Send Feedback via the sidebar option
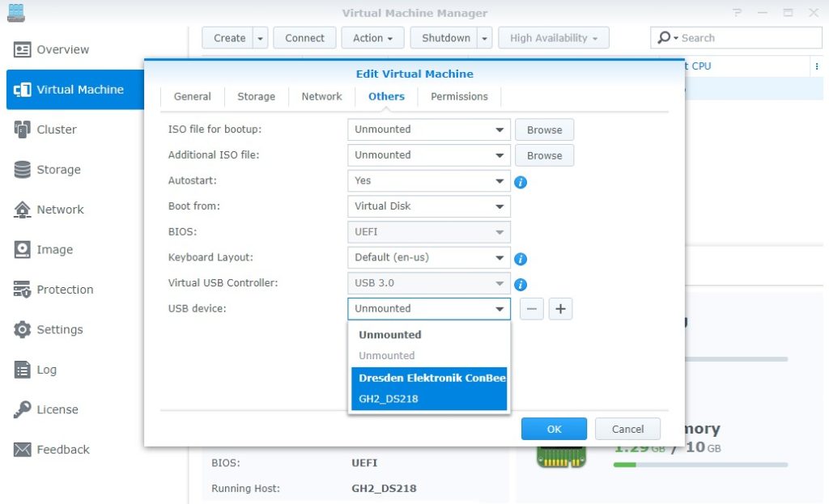The height and width of the screenshot is (504, 829). [x=60, y=450]
